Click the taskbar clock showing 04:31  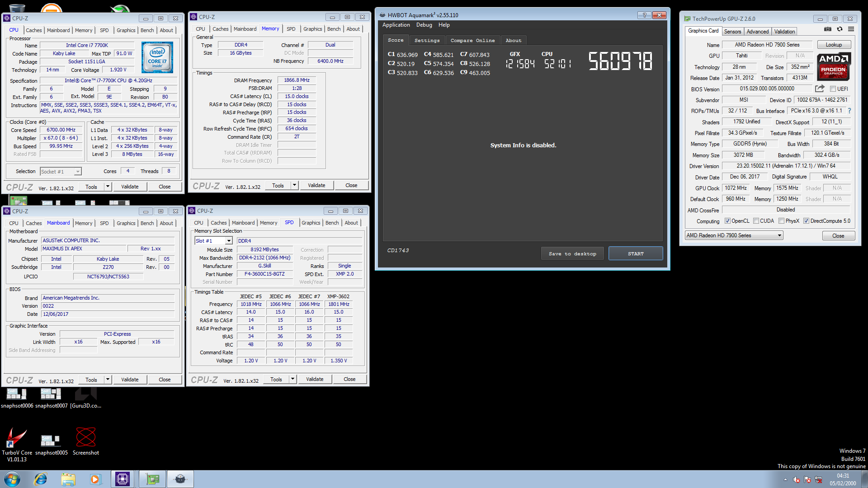tap(843, 479)
